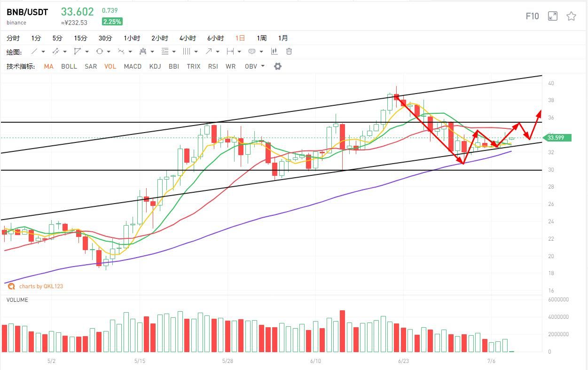Toggle the VOL indicator

pyautogui.click(x=110, y=66)
